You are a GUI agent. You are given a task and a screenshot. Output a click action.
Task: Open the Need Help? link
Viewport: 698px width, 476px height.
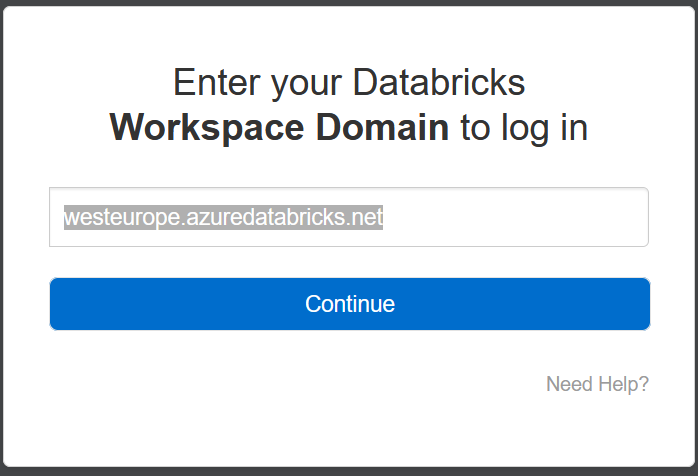(x=597, y=384)
